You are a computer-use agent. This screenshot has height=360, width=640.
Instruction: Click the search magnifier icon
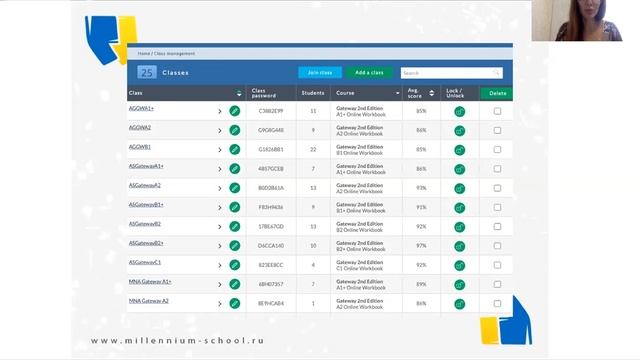coord(496,73)
